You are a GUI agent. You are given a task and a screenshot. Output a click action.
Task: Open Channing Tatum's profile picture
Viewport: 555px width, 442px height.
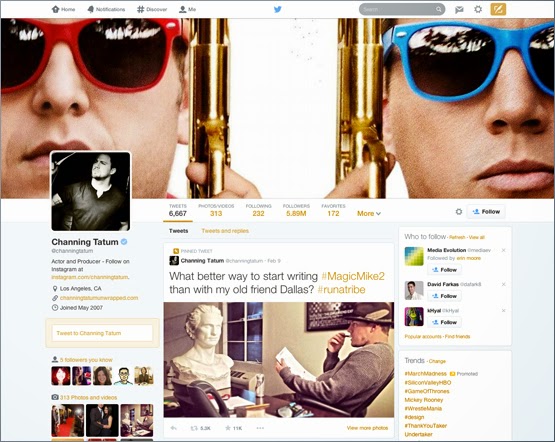pos(91,191)
